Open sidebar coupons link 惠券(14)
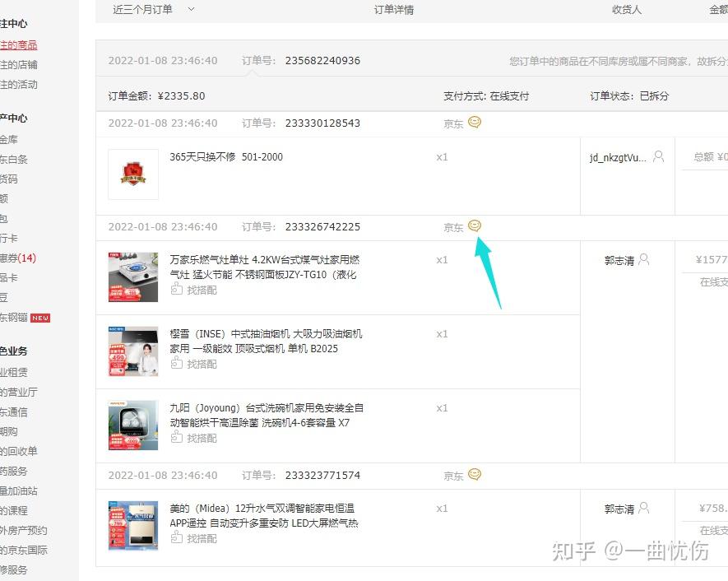 [x=18, y=258]
